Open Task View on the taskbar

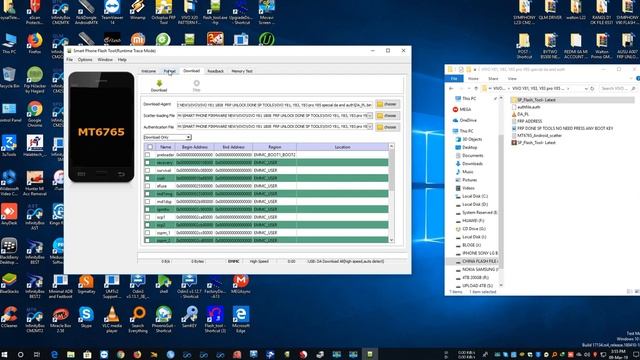(x=37, y=355)
